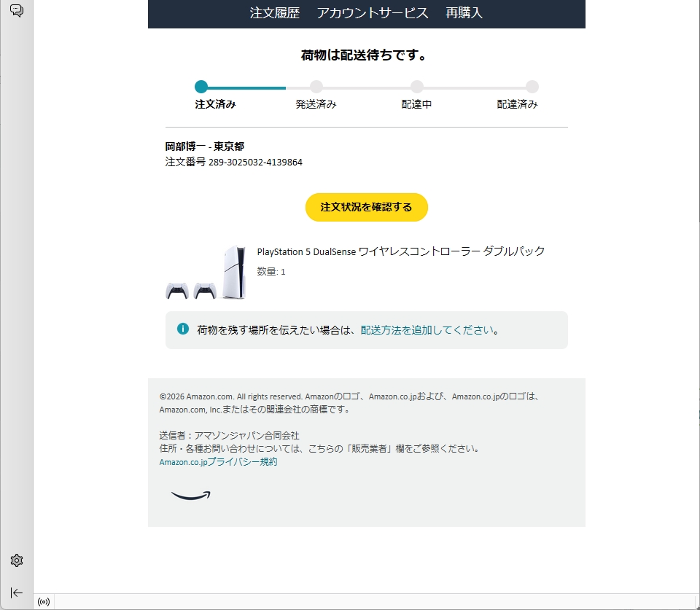The image size is (700, 610).
Task: Open the 注文履歴 navigation item
Action: (x=274, y=13)
